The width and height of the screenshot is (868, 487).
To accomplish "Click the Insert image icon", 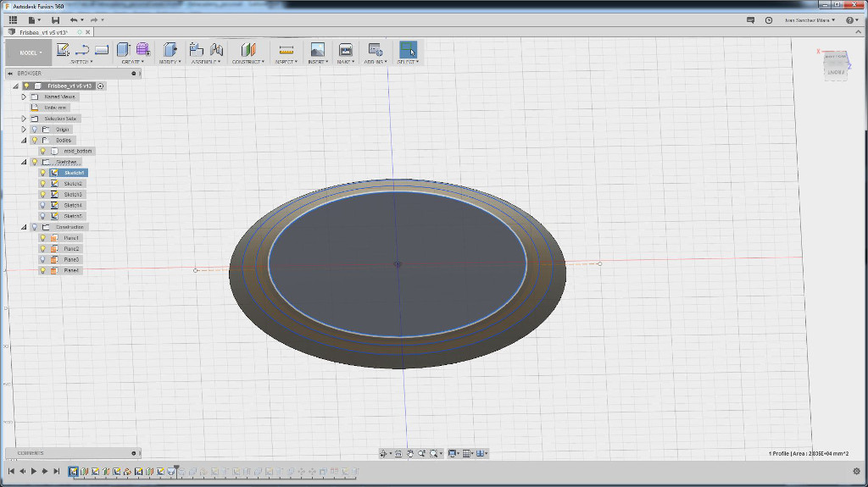I will [317, 49].
